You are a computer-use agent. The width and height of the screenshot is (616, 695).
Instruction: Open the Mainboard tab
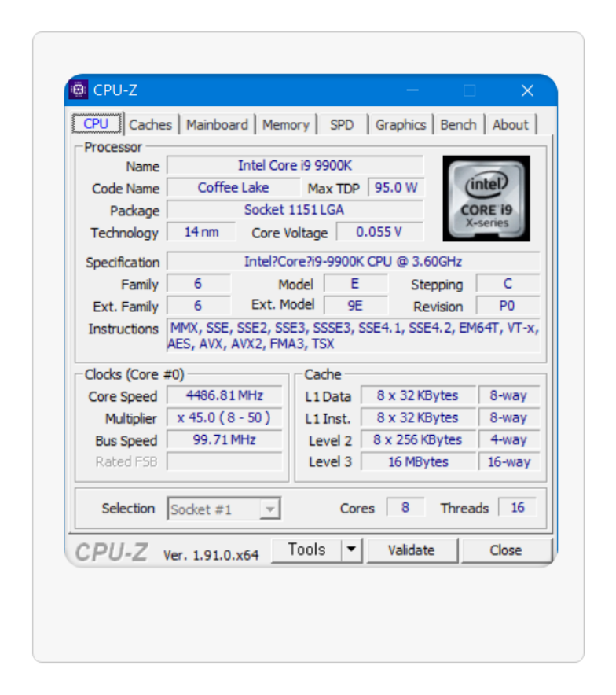click(217, 124)
